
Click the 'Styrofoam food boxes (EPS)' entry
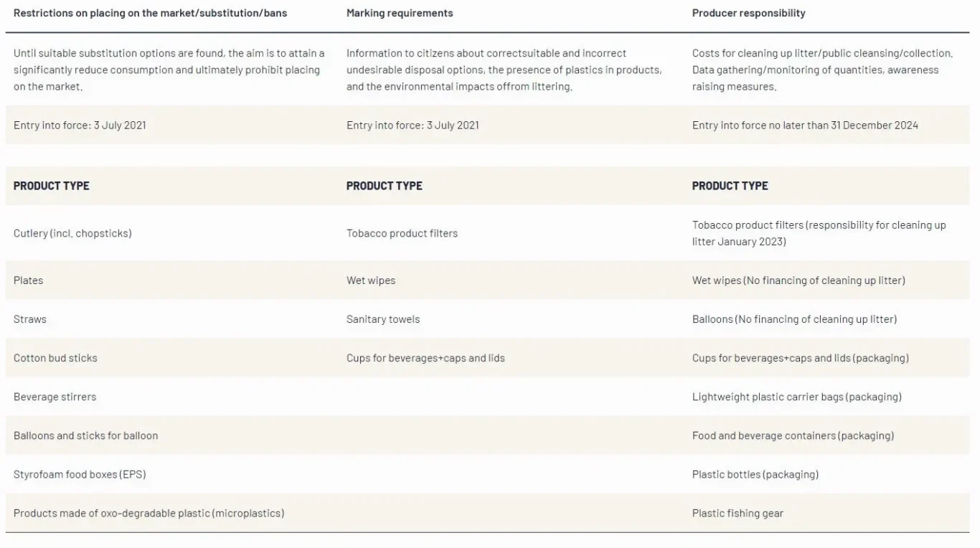(x=80, y=474)
